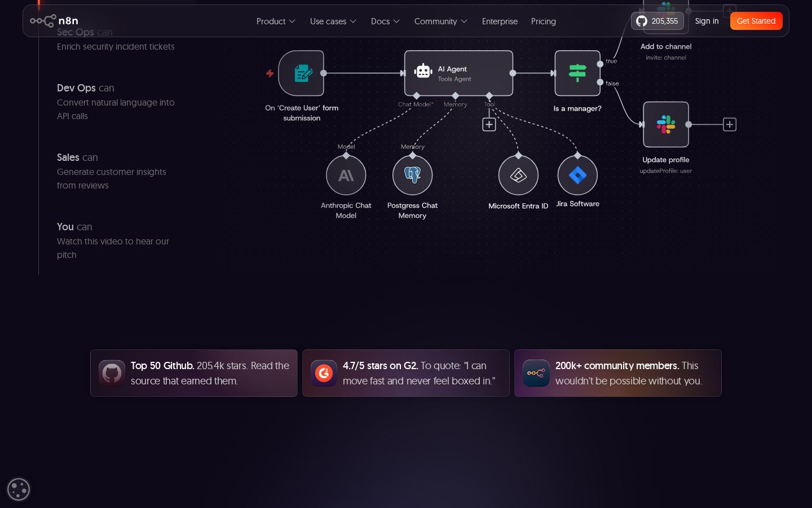Open the Docs dropdown menu
Screen dimensions: 812x508
[385, 21]
